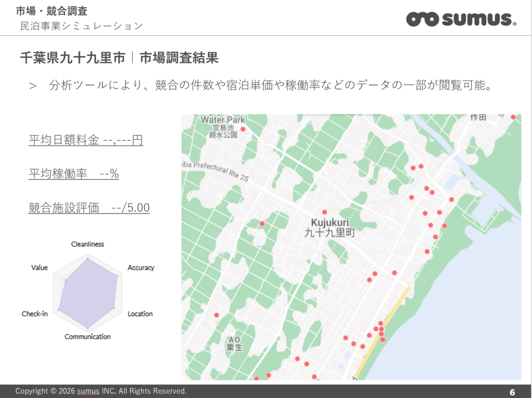This screenshot has height=398, width=532.
Task: Open the 競合施設評価 rating line
Action: tap(89, 208)
